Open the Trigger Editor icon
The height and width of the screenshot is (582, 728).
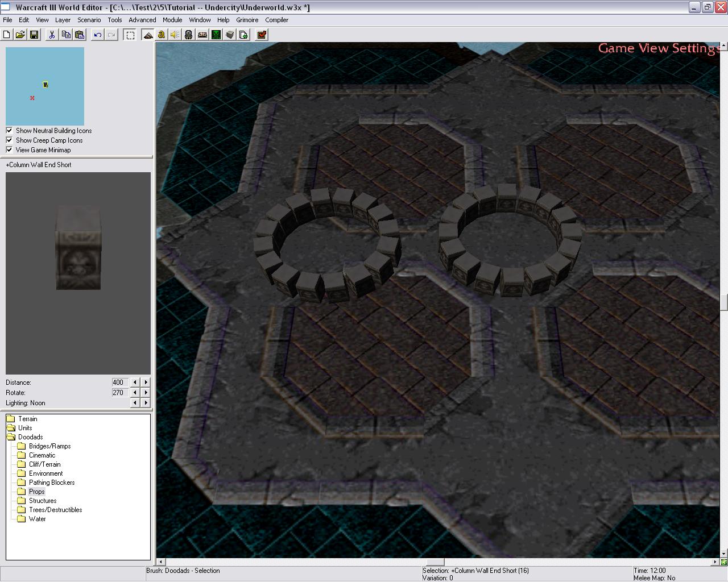click(162, 35)
